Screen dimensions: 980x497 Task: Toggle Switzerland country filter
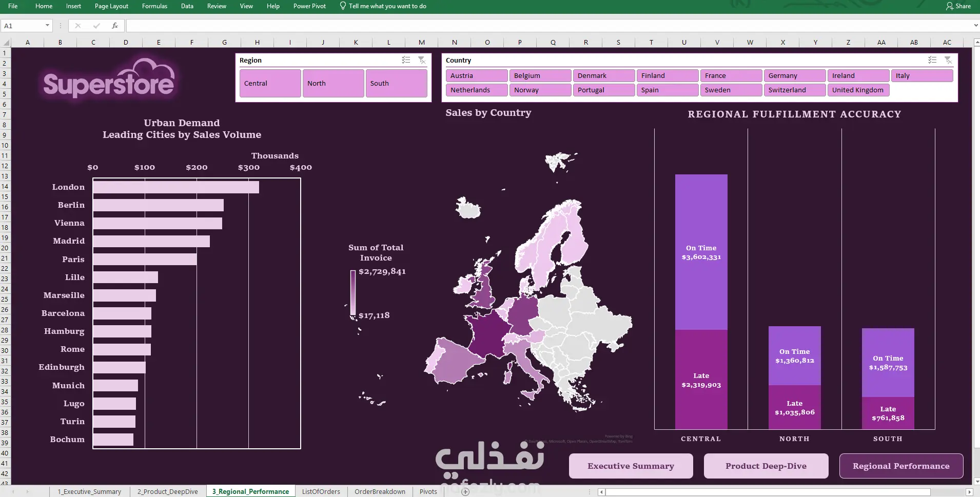point(795,90)
